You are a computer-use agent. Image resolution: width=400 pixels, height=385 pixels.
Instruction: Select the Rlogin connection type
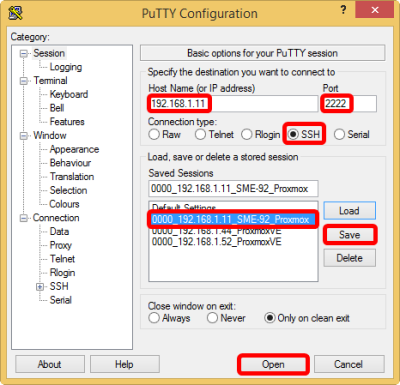point(261,135)
